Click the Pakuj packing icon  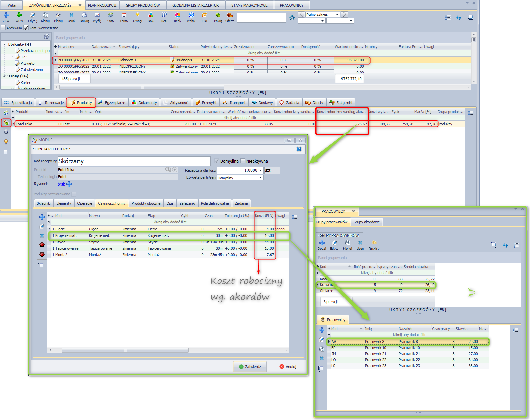tap(218, 15)
